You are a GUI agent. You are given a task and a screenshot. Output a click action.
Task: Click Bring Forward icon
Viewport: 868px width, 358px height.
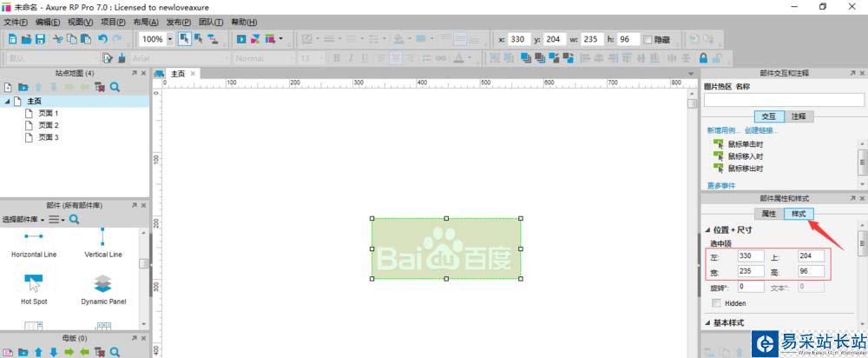click(x=555, y=57)
